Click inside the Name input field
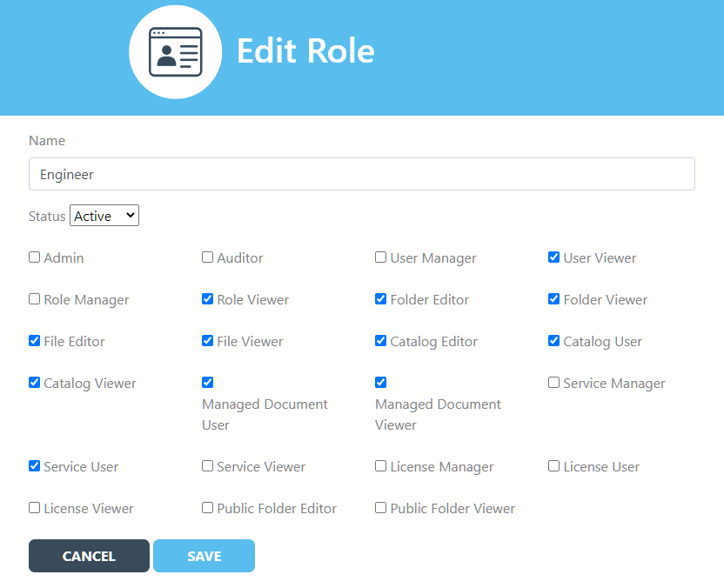The image size is (724, 588). [361, 173]
